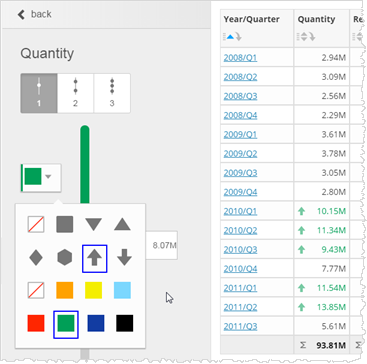Open the 2009/Q4 link
This screenshot has width=367, height=364.
240,192
